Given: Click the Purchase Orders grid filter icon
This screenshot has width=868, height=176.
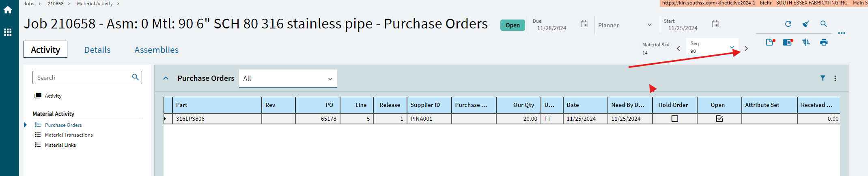Looking at the screenshot, I should [x=823, y=78].
